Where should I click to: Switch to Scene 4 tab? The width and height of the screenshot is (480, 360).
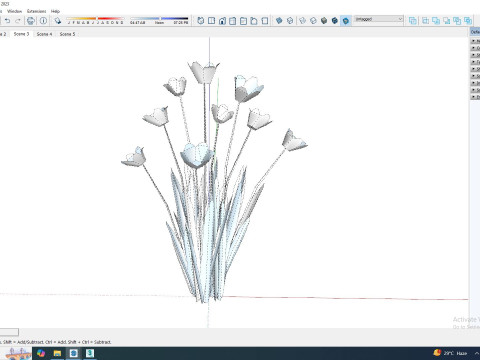coord(44,34)
